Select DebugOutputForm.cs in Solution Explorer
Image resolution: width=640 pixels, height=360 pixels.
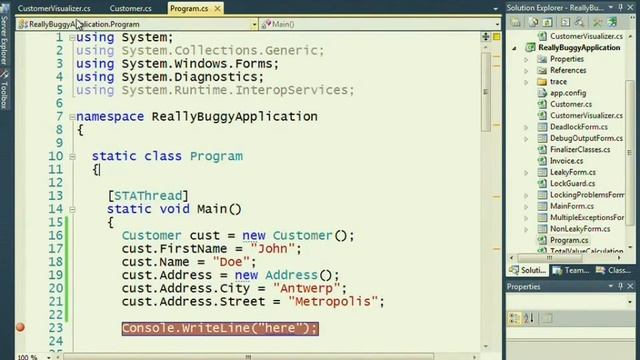click(x=587, y=138)
